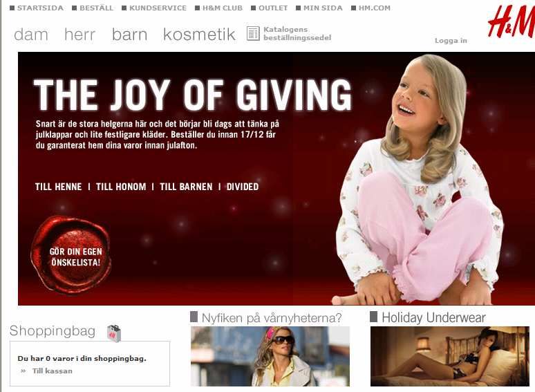Select the dam category tab

click(31, 35)
